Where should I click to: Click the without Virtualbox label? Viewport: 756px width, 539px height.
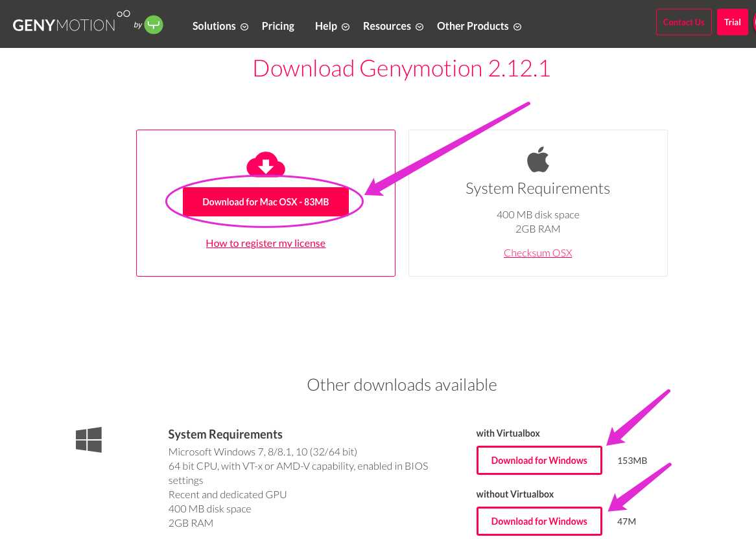click(515, 494)
